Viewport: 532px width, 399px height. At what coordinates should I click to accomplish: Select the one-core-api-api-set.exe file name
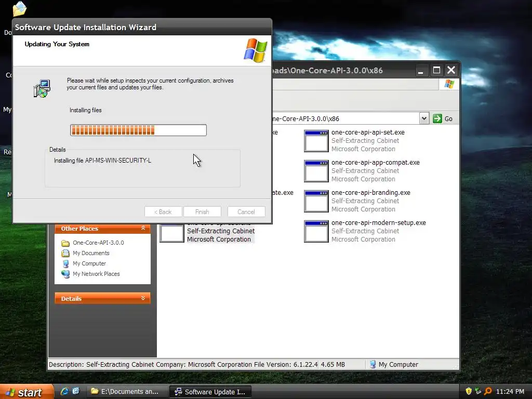click(368, 132)
